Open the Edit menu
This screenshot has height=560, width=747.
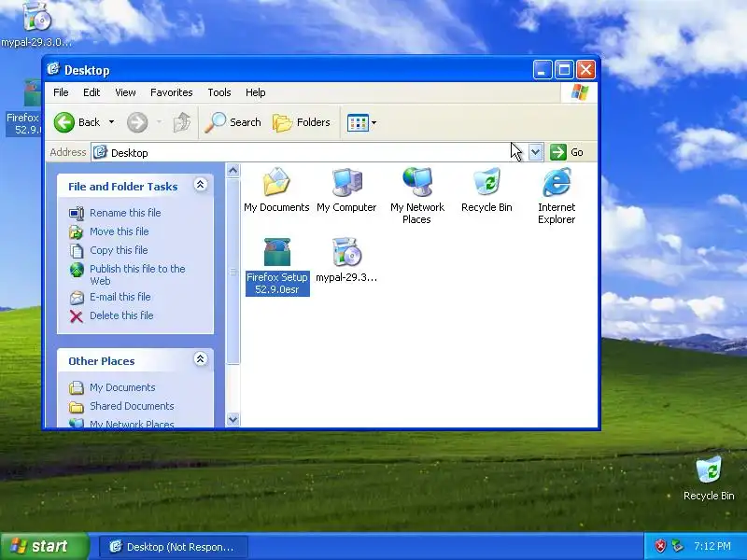pos(92,92)
